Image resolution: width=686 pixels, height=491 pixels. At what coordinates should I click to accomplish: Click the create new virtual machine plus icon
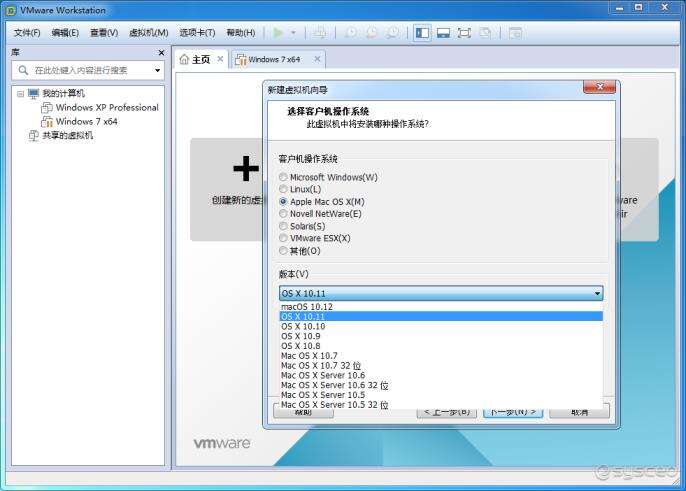point(246,168)
